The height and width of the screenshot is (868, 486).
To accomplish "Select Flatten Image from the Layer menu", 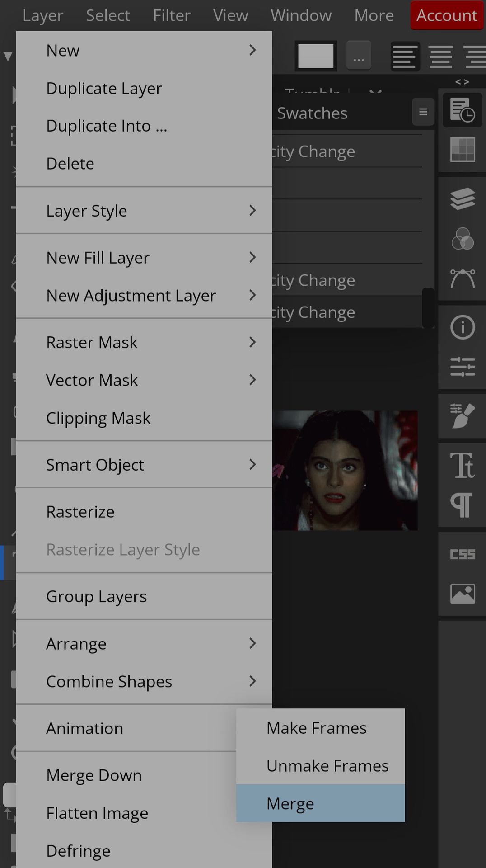I will pyautogui.click(x=97, y=813).
